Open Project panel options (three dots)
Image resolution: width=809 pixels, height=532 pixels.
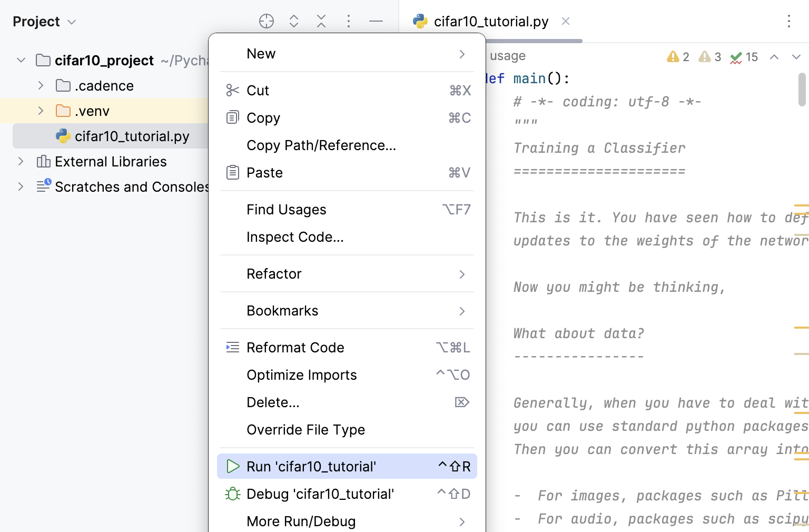pos(349,21)
